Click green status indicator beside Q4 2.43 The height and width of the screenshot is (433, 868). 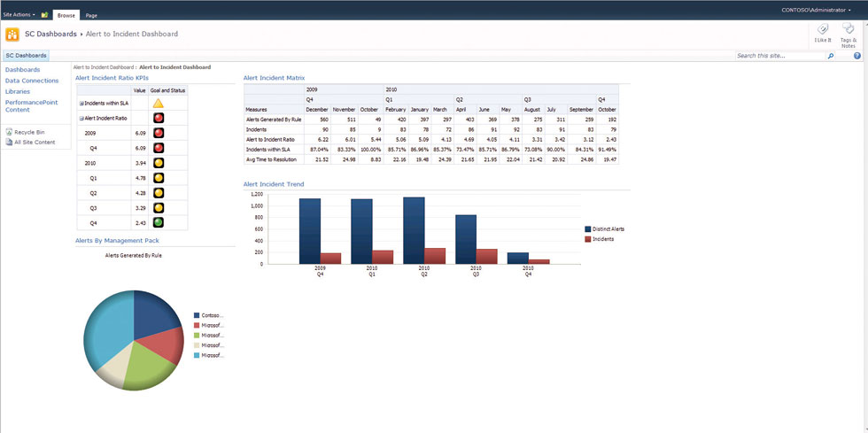tap(159, 222)
